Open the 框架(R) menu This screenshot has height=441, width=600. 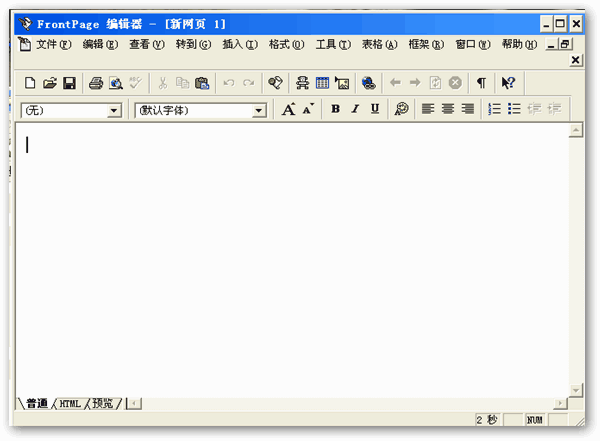[426, 44]
